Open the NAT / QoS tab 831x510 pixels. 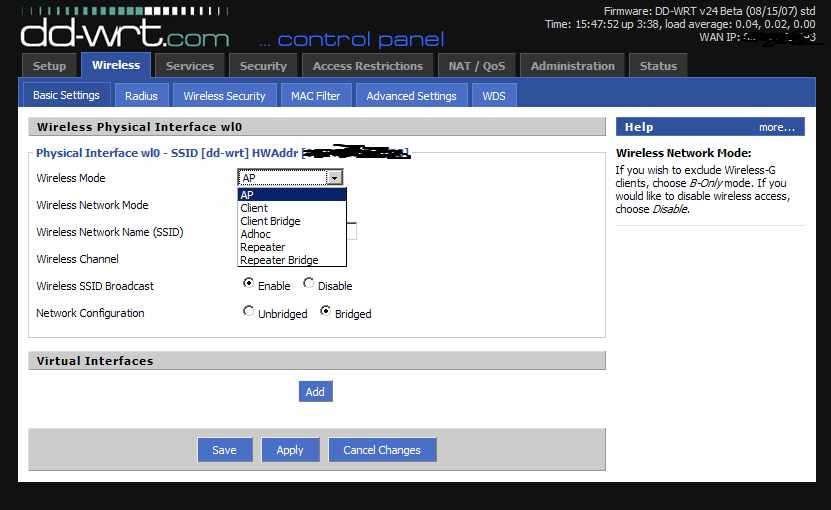point(476,66)
